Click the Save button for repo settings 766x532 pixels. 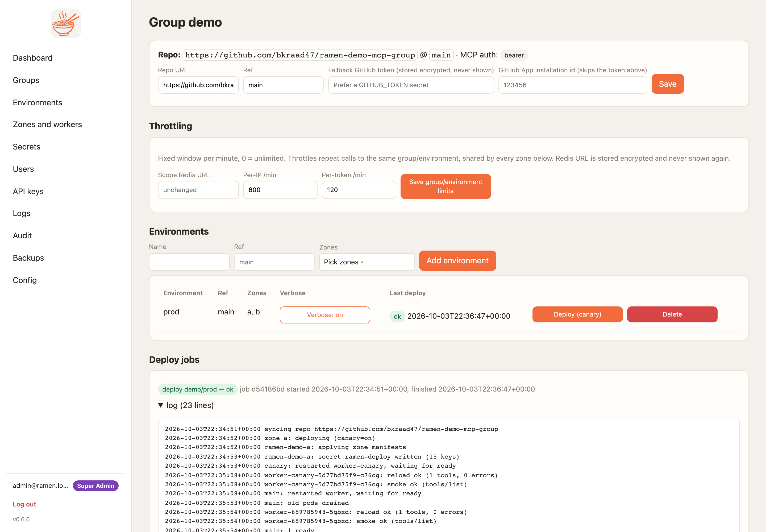(x=667, y=84)
